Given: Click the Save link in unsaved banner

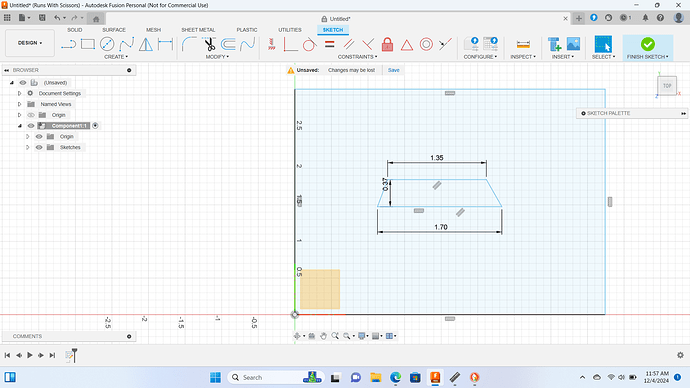Looking at the screenshot, I should click(393, 70).
